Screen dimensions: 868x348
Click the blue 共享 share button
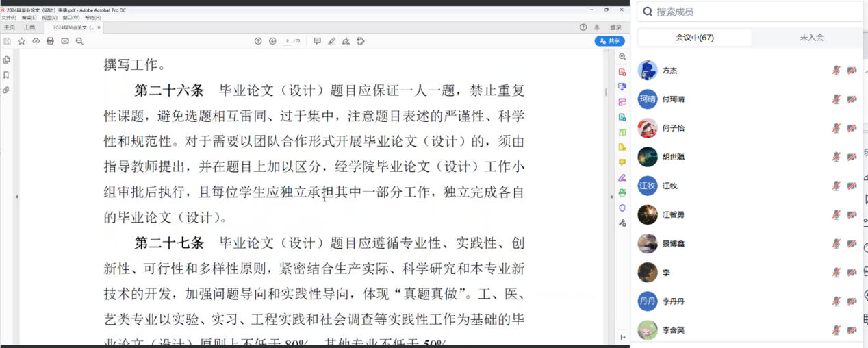pyautogui.click(x=609, y=41)
